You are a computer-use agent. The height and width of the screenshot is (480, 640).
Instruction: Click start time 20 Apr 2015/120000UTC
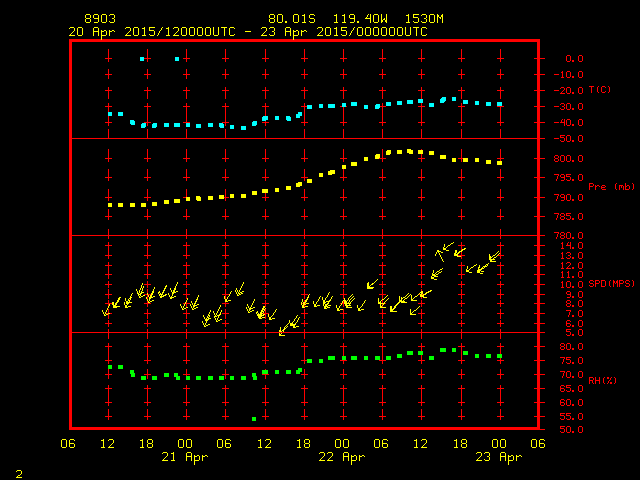point(152,32)
